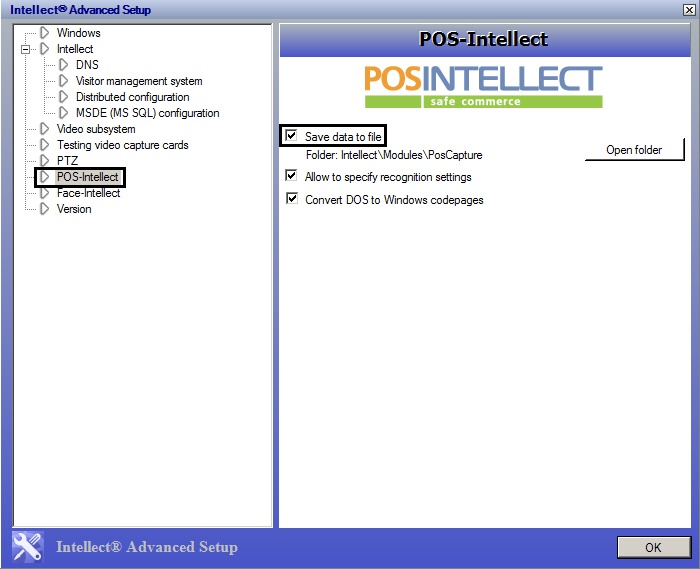
Task: Select Video subsystem in the tree
Action: click(96, 129)
